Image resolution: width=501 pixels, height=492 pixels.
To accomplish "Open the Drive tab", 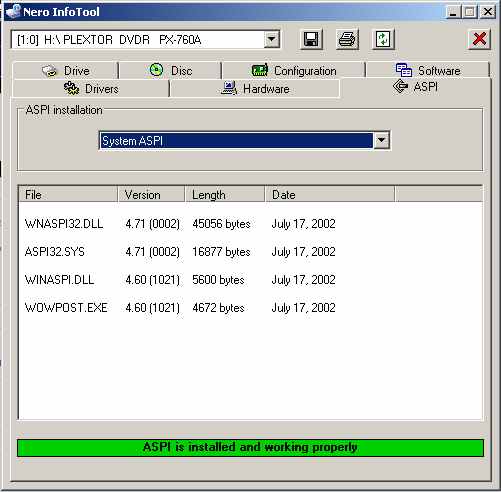I will click(x=65, y=71).
